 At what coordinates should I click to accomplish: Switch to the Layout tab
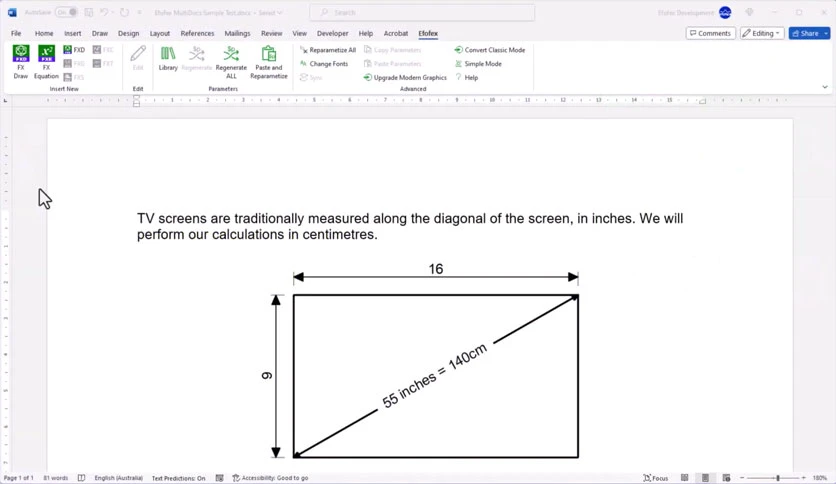[160, 33]
